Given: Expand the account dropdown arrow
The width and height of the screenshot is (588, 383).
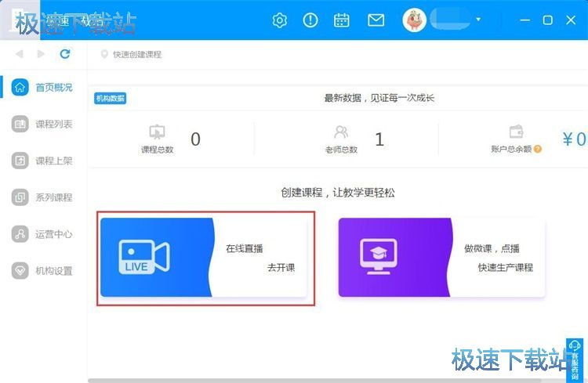Looking at the screenshot, I should tap(478, 19).
